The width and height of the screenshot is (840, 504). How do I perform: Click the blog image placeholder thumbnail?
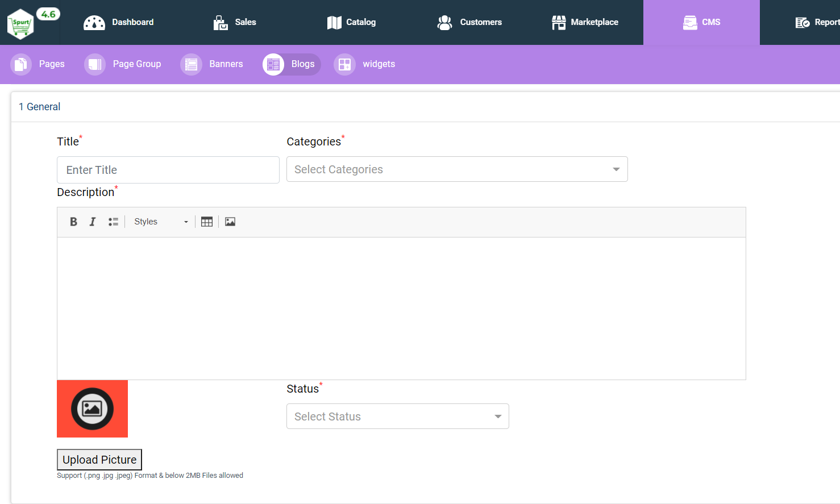(x=92, y=409)
